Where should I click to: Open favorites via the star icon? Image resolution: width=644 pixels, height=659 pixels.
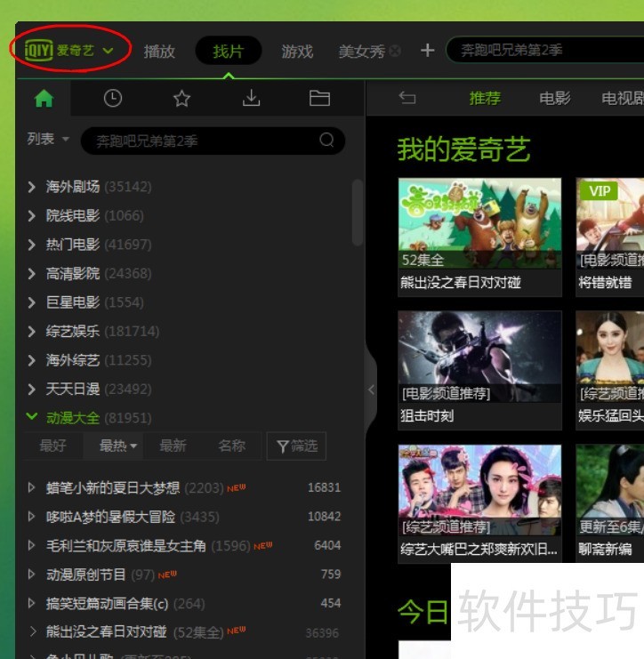pyautogui.click(x=182, y=99)
